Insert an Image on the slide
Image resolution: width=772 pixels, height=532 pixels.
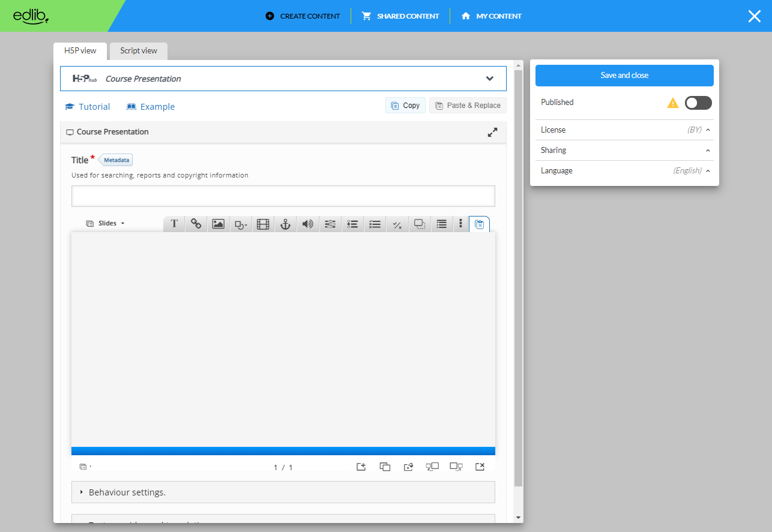coord(219,224)
